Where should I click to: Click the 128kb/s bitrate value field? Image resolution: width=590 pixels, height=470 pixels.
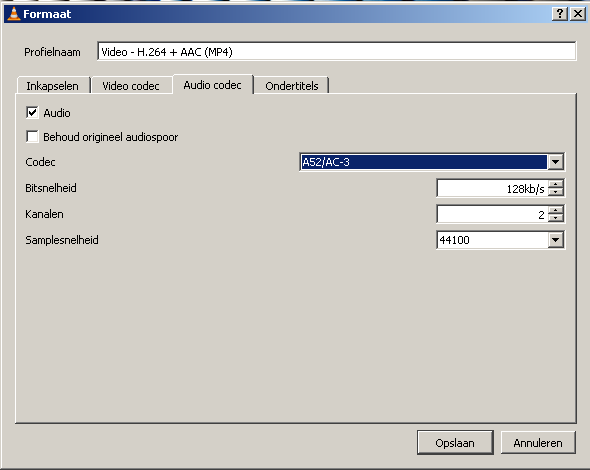point(493,188)
